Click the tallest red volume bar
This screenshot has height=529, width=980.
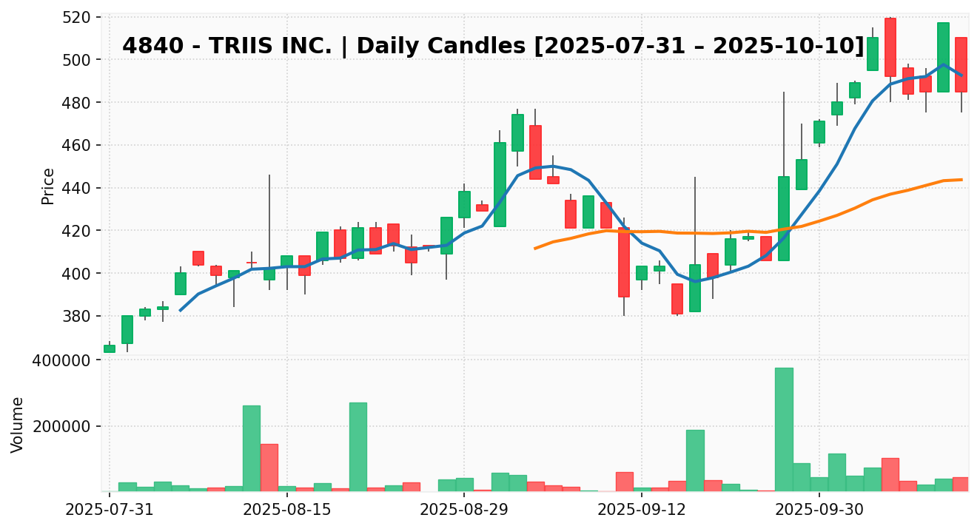pos(269,467)
